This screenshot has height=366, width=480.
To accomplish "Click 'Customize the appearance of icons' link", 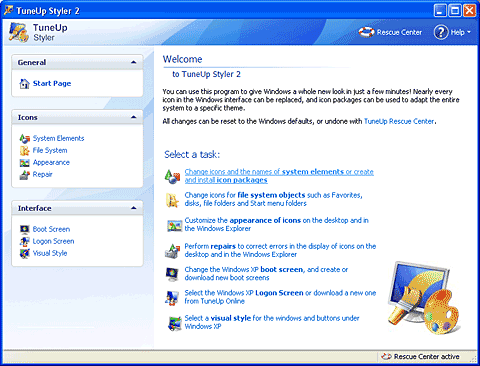I will (x=277, y=224).
